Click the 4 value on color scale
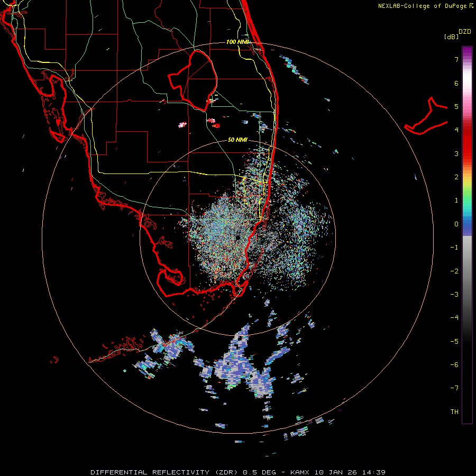This screenshot has height=476, width=476. pyautogui.click(x=456, y=130)
